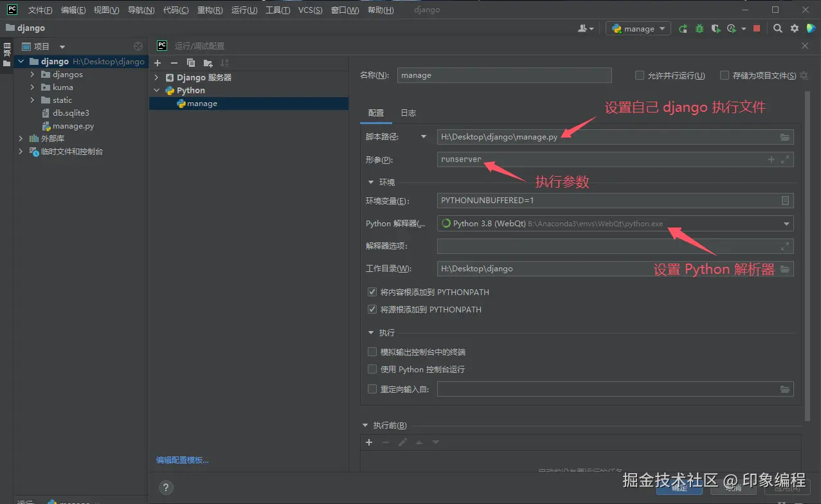Open help with question mark button
The height and width of the screenshot is (504, 821).
pyautogui.click(x=165, y=488)
